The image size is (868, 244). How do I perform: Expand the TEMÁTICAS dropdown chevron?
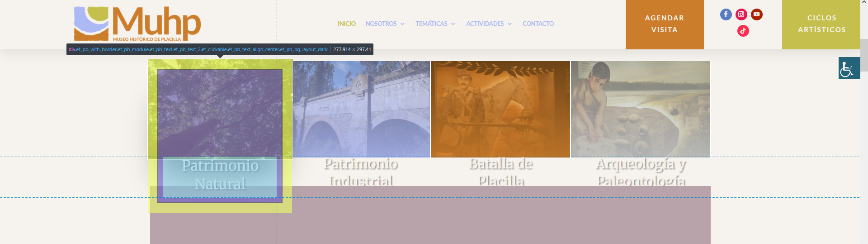[x=453, y=24]
